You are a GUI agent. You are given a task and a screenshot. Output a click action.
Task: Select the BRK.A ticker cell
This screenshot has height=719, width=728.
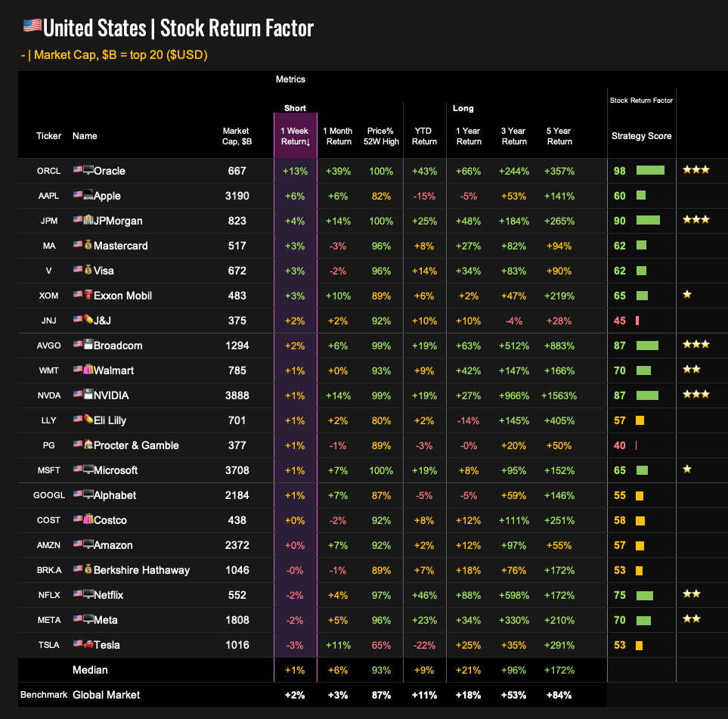(x=48, y=570)
